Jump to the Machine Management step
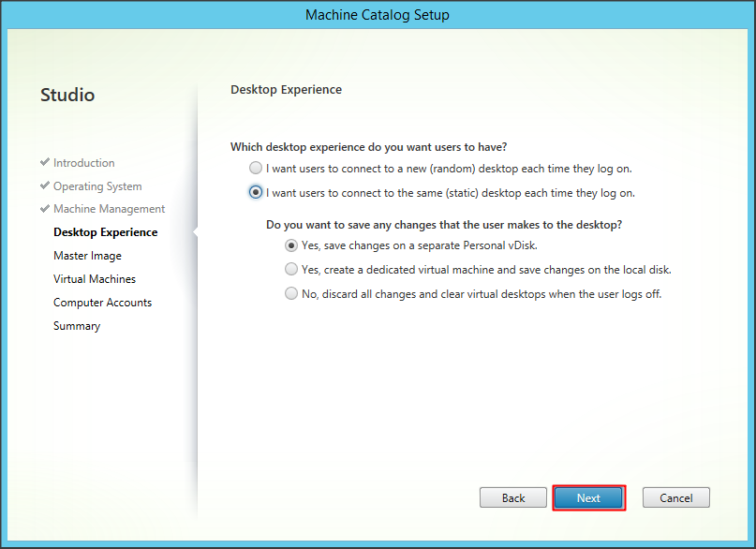 (109, 209)
